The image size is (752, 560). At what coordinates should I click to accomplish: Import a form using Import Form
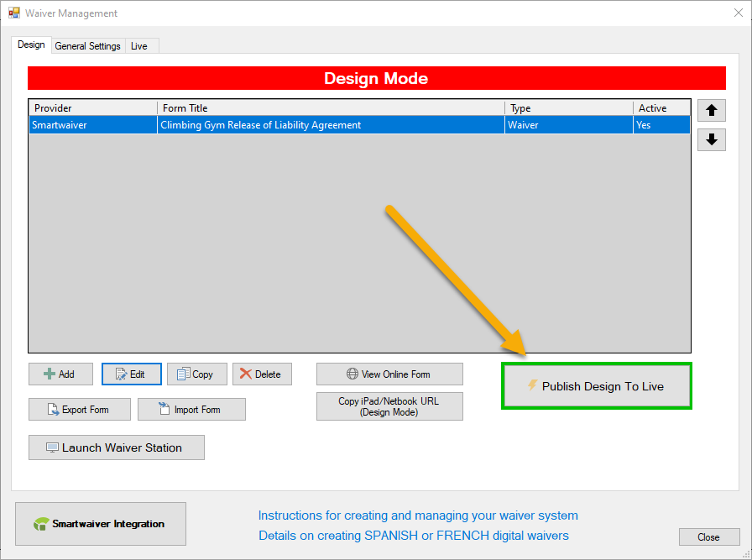tap(191, 410)
